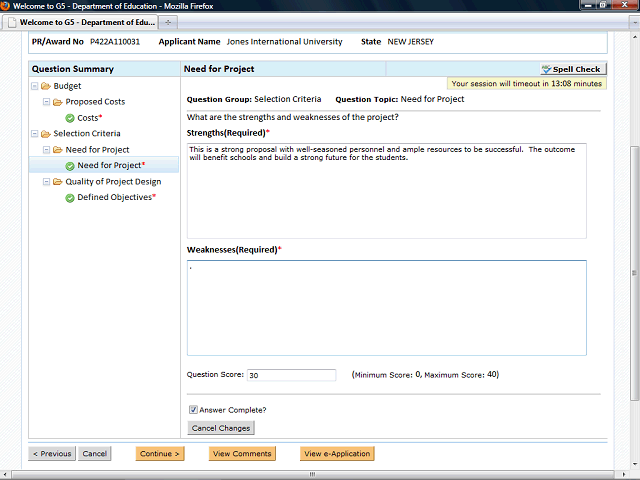The height and width of the screenshot is (480, 640).
Task: Click the Firefox logo icon in title bar
Action: click(5, 6)
